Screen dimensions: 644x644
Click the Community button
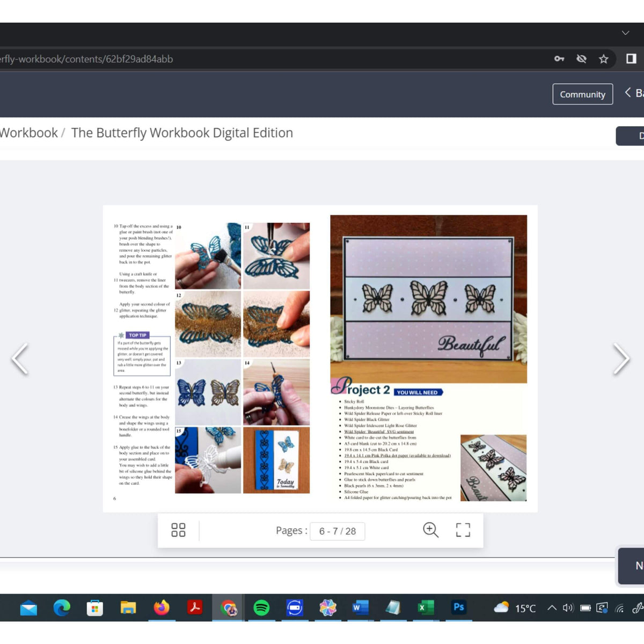[582, 94]
